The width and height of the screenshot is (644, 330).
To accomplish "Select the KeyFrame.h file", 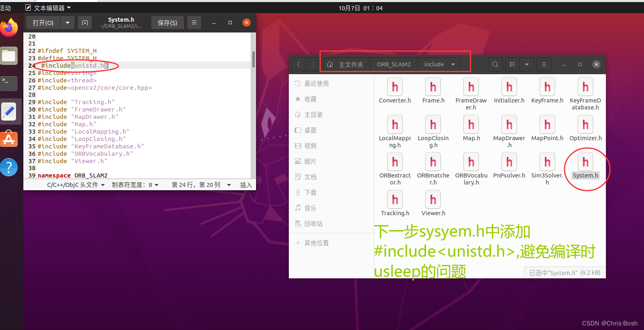I will [x=547, y=91].
